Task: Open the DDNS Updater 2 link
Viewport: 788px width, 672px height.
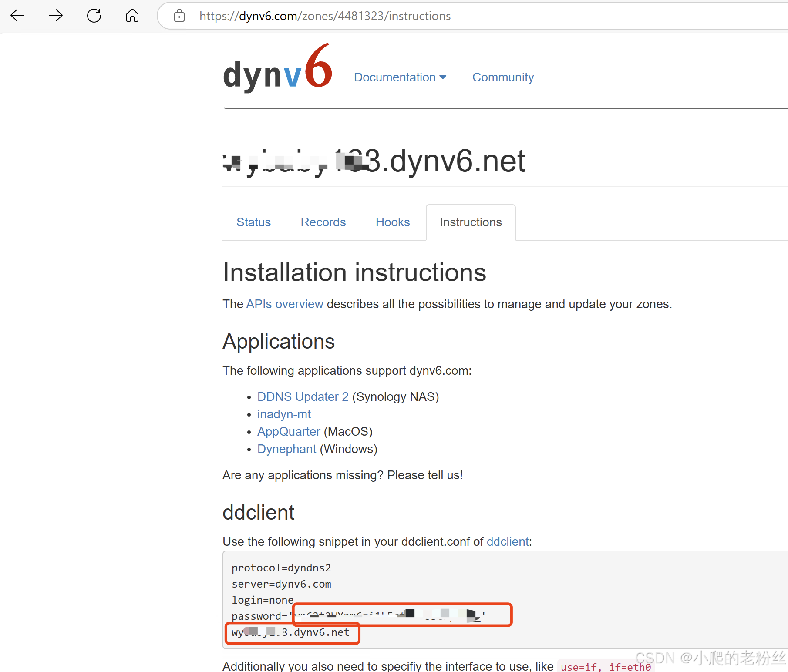Action: pyautogui.click(x=303, y=396)
